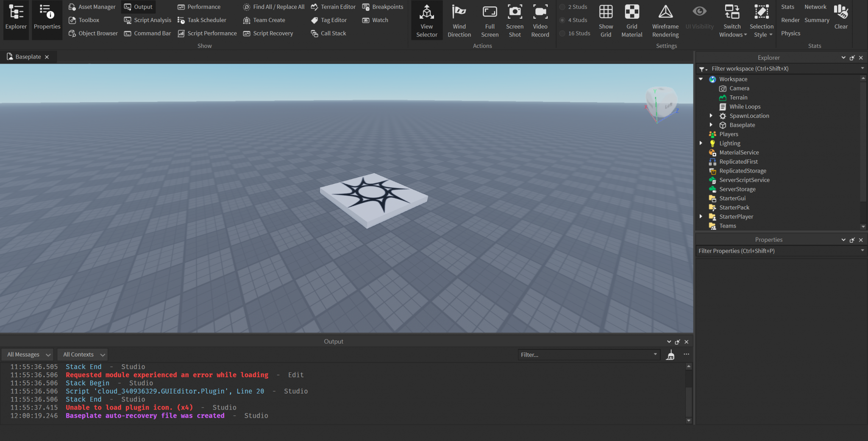Expand the Lighting tree node
Screen dimensions: 868x441
[x=701, y=143]
